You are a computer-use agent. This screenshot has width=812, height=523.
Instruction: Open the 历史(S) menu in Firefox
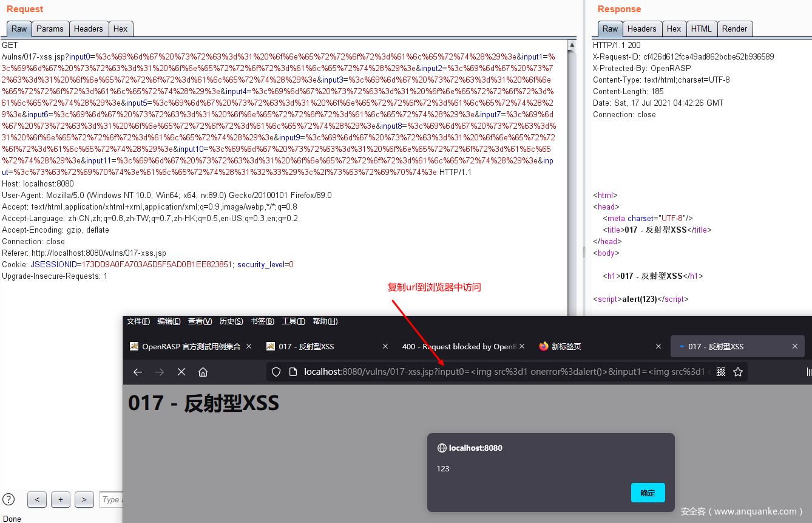click(x=231, y=321)
